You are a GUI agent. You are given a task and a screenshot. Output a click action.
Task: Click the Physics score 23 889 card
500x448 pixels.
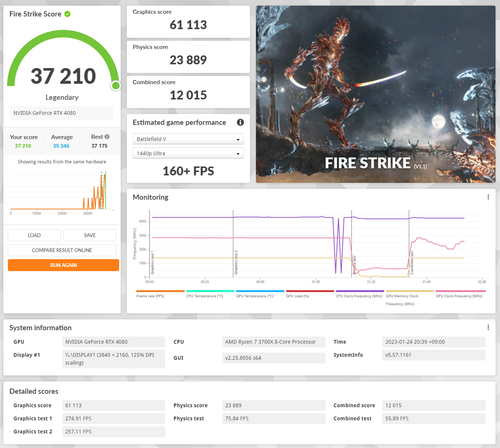point(188,57)
